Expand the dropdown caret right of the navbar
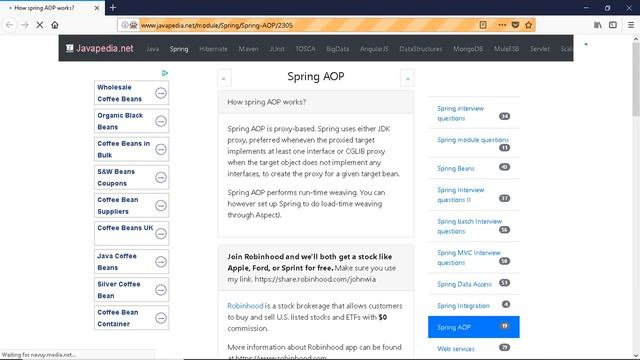 [x=586, y=44]
